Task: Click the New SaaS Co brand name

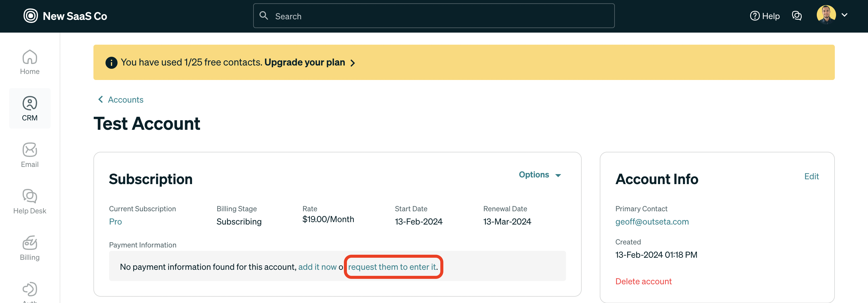Action: point(75,16)
